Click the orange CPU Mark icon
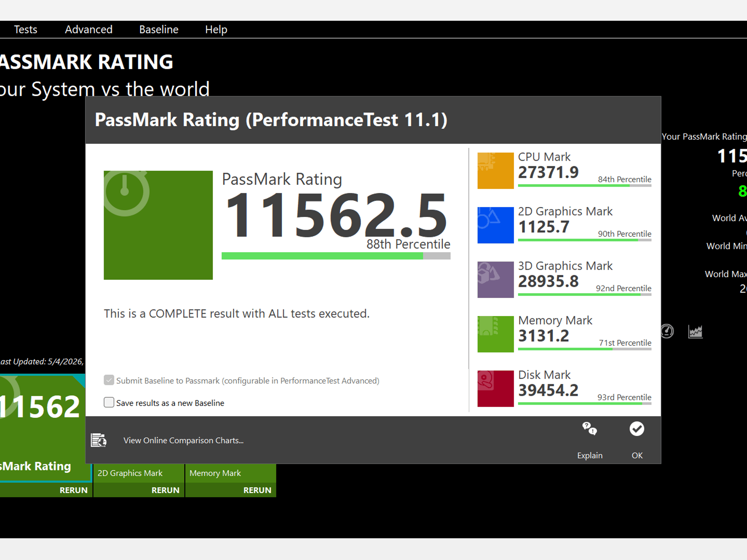Viewport: 747px width, 560px height. coord(495,170)
